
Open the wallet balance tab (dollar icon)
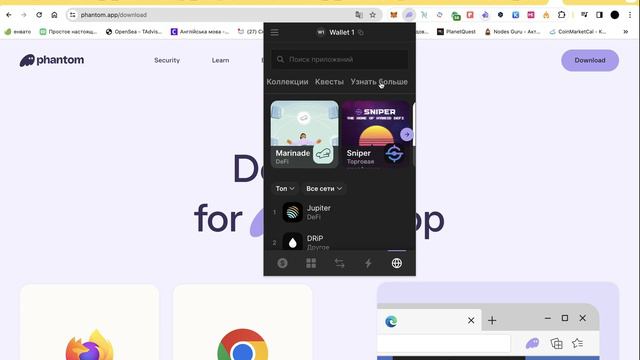pyautogui.click(x=282, y=263)
